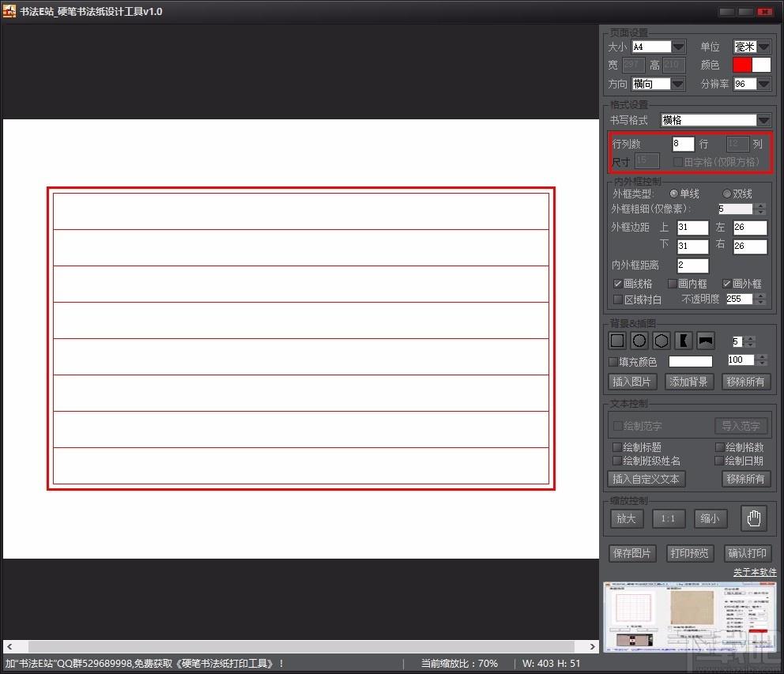Click the 1:1 zoom button
Image resolution: width=784 pixels, height=674 pixels.
click(x=668, y=518)
